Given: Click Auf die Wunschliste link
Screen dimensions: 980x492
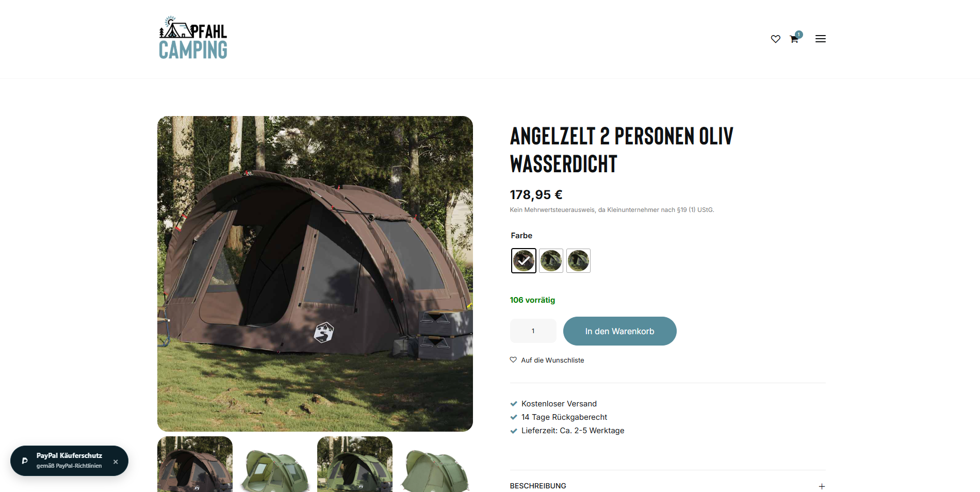Looking at the screenshot, I should pyautogui.click(x=552, y=360).
